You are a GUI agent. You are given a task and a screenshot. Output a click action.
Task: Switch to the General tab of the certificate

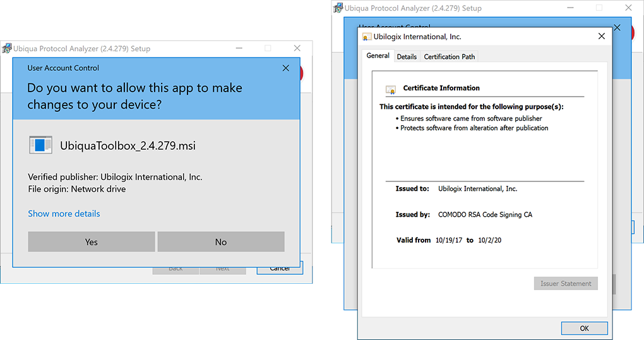(378, 56)
